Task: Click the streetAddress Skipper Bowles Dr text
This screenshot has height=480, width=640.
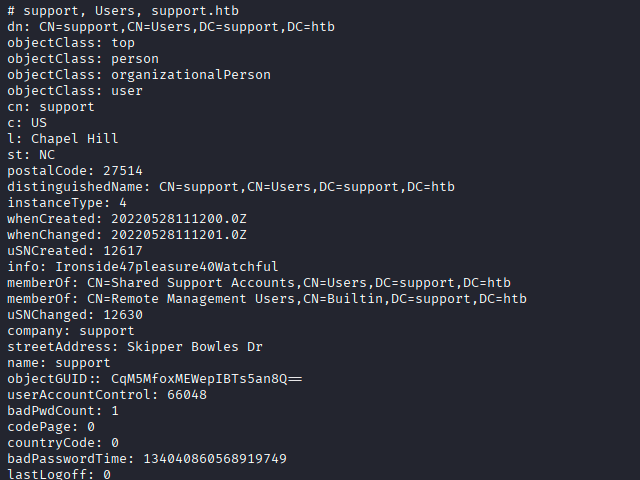Action: point(190,347)
